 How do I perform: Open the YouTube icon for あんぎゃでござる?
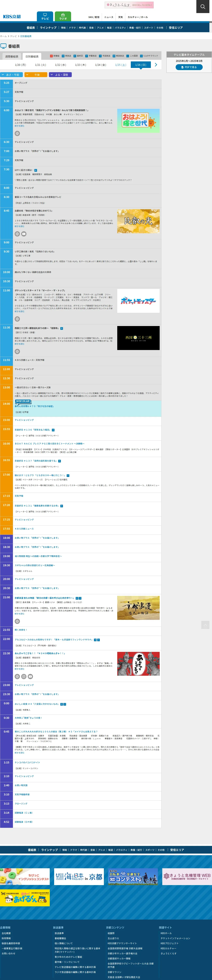click(x=30, y=676)
